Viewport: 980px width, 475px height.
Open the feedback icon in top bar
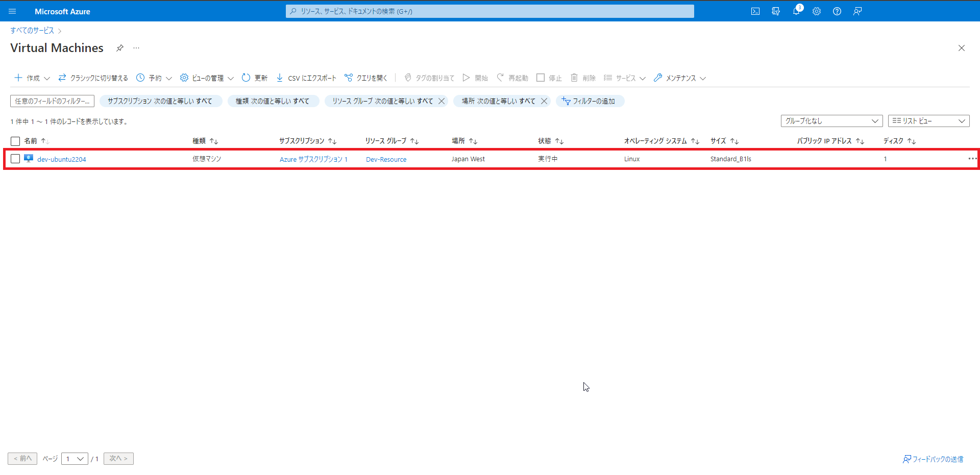[857, 11]
